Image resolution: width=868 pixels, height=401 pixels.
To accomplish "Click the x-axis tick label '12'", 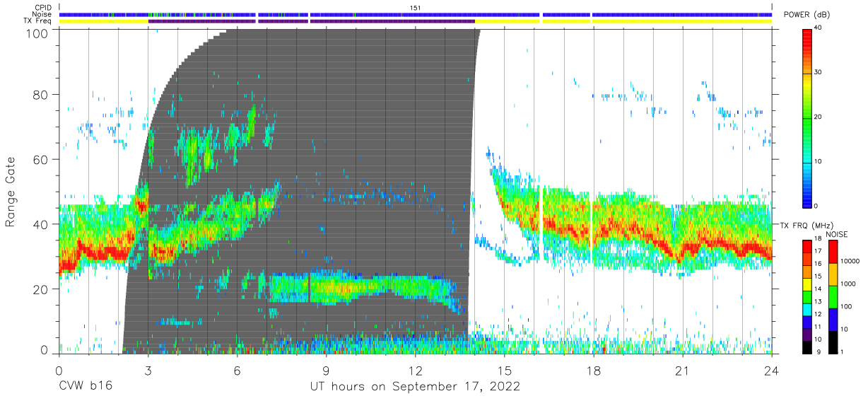I will click(415, 371).
